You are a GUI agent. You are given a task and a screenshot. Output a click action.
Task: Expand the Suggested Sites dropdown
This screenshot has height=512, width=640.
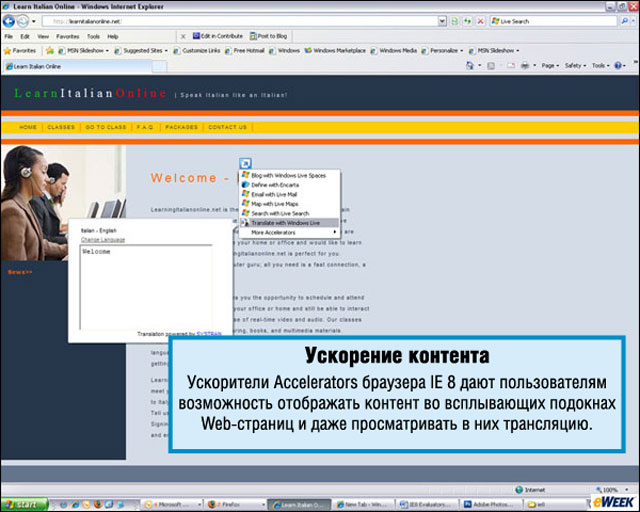[x=166, y=51]
